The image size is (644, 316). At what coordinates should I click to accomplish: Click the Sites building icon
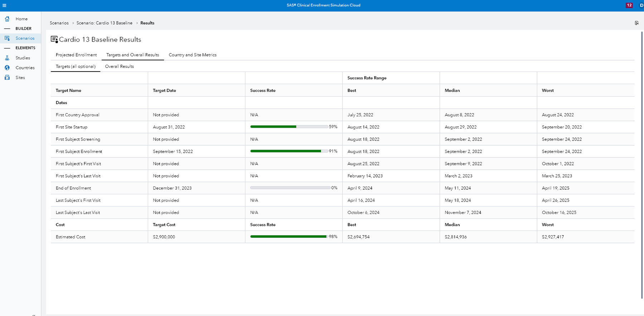7,77
